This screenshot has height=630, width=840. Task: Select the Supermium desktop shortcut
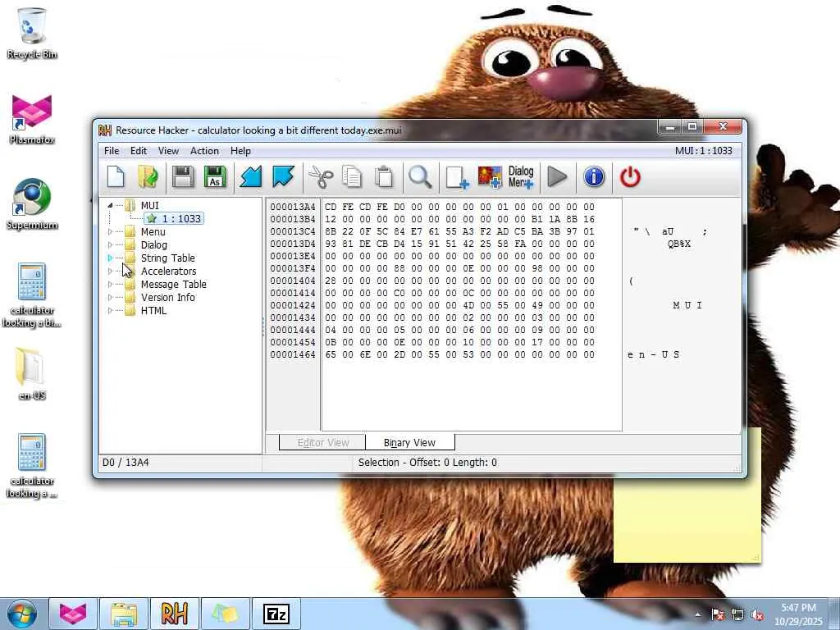[x=32, y=204]
